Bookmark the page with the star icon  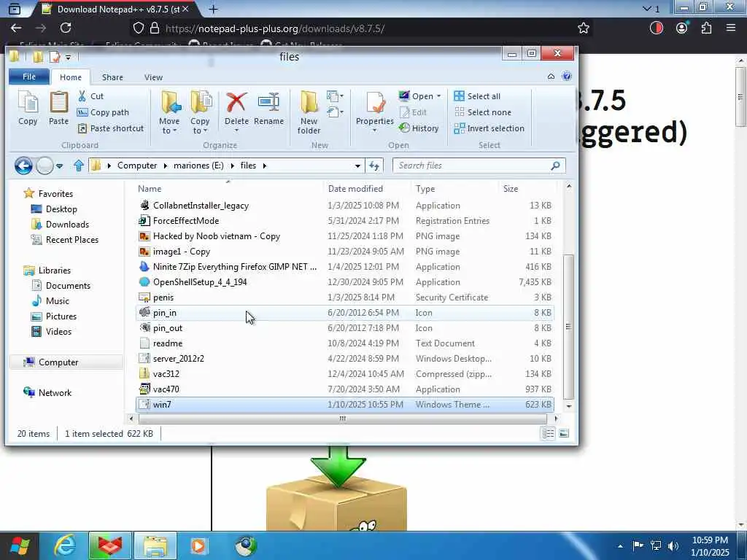coord(583,28)
